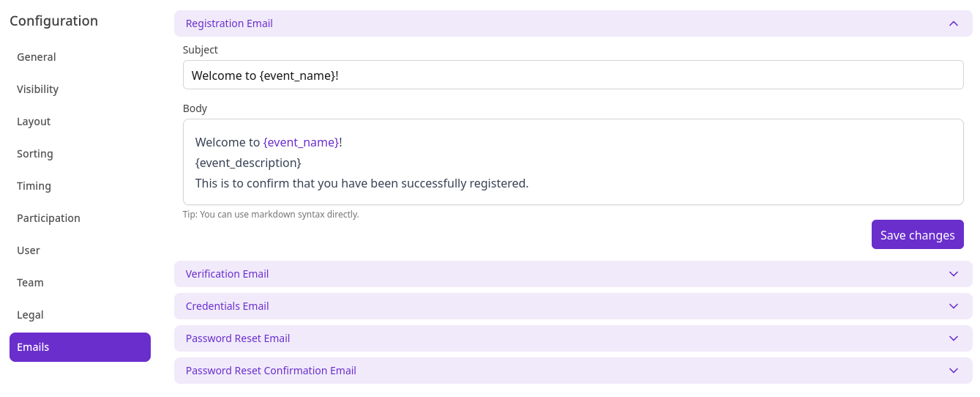Select Participation in the sidebar
980x397 pixels.
pyautogui.click(x=48, y=218)
